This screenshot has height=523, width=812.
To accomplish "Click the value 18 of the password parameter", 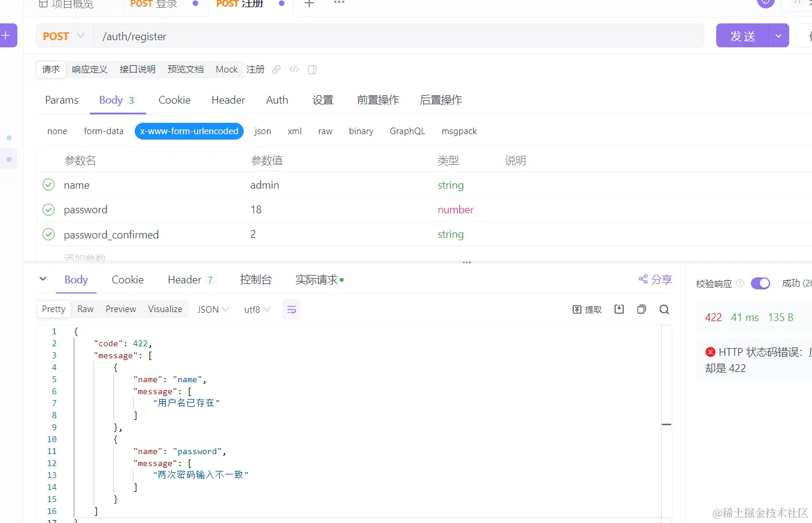I will 256,210.
